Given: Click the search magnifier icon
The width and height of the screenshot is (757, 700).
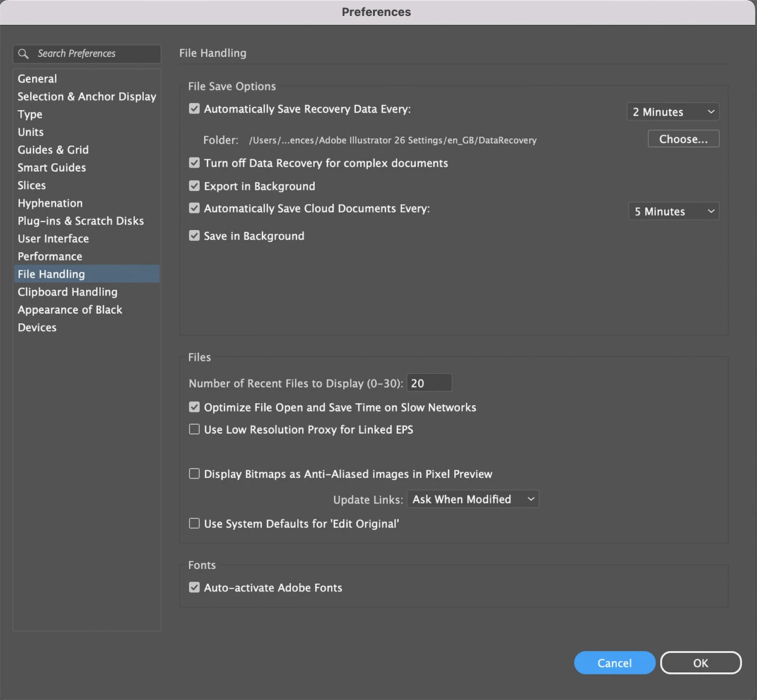Looking at the screenshot, I should [23, 54].
